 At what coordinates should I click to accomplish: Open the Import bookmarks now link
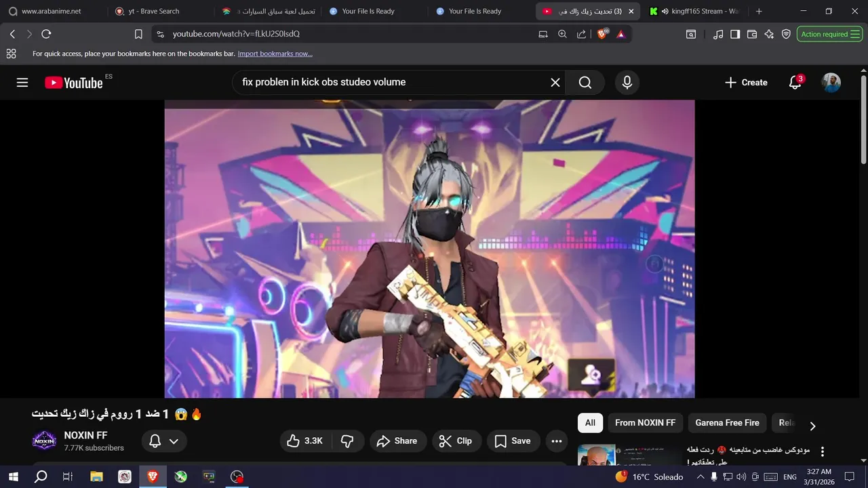(x=275, y=54)
